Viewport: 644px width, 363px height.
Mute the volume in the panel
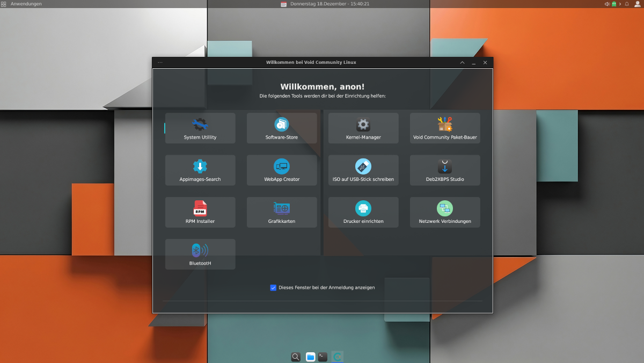608,4
